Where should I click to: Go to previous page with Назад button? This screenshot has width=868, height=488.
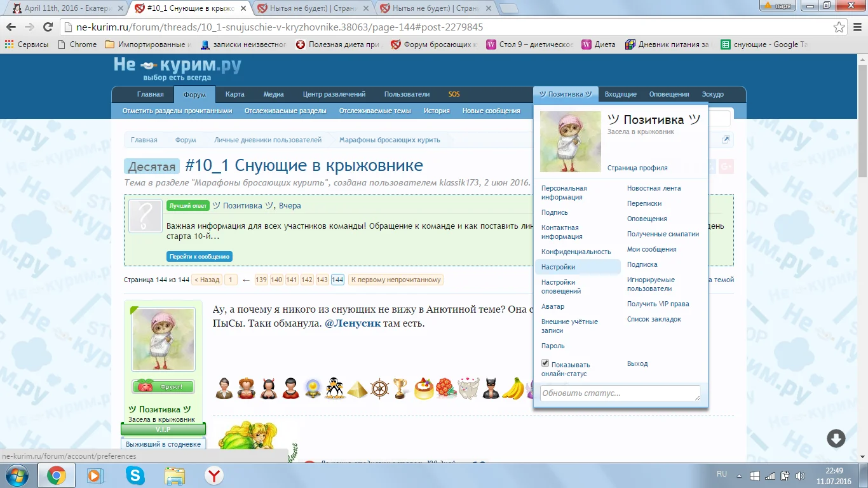[x=207, y=280]
